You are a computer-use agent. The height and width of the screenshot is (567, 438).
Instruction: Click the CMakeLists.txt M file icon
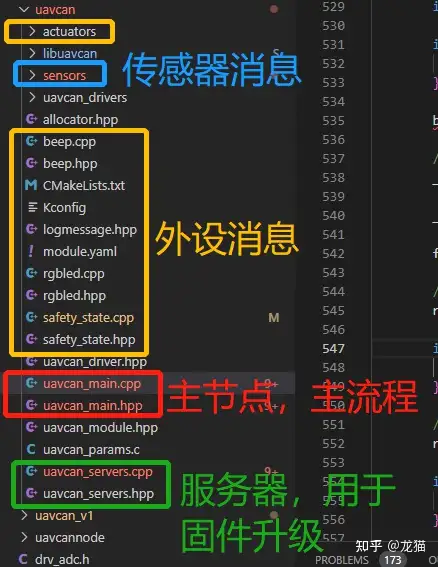[31, 186]
